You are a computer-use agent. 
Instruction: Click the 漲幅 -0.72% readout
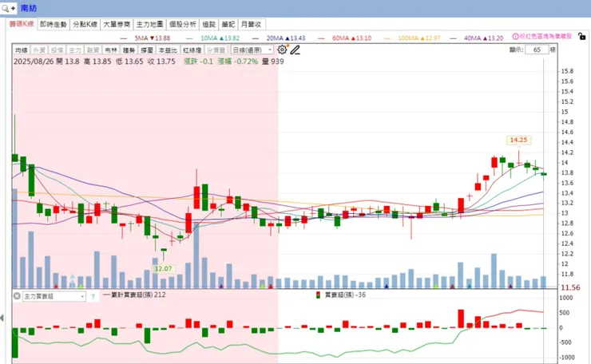238,61
